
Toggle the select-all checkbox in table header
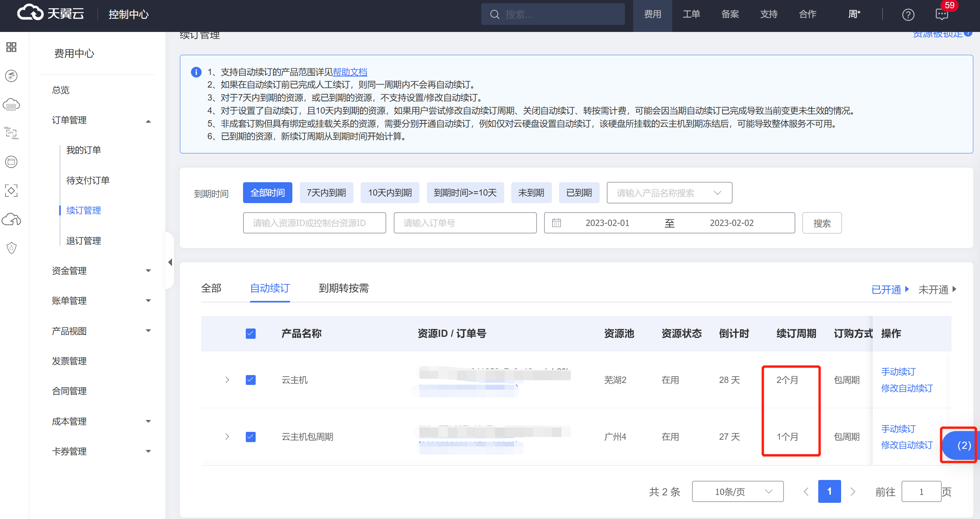[251, 334]
